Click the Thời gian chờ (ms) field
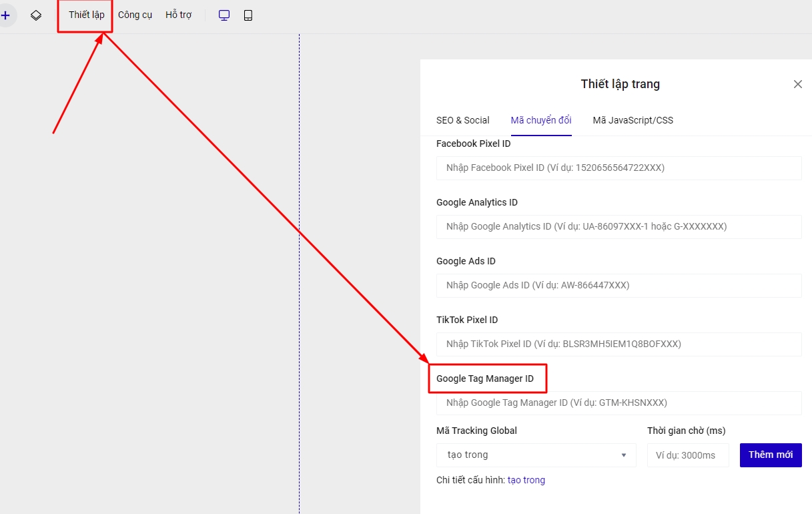The height and width of the screenshot is (514, 812). click(687, 455)
